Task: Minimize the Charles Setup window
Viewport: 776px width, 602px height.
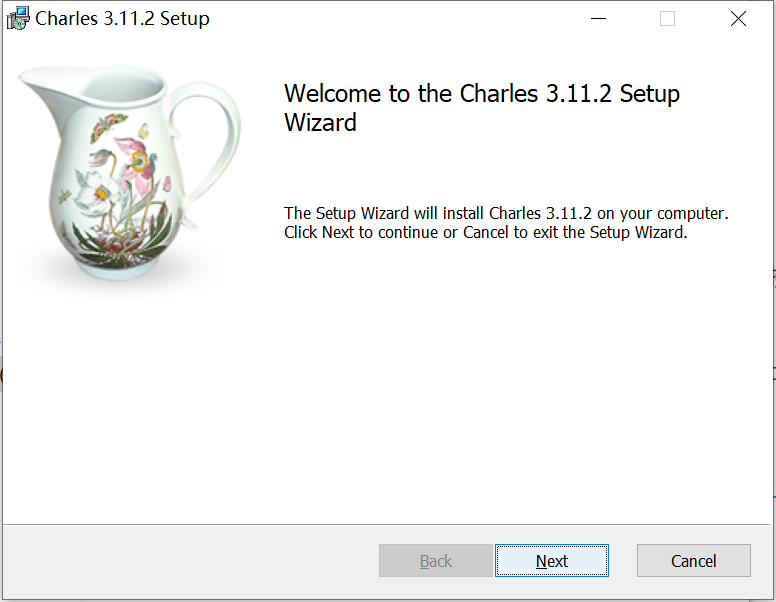Action: [x=598, y=19]
